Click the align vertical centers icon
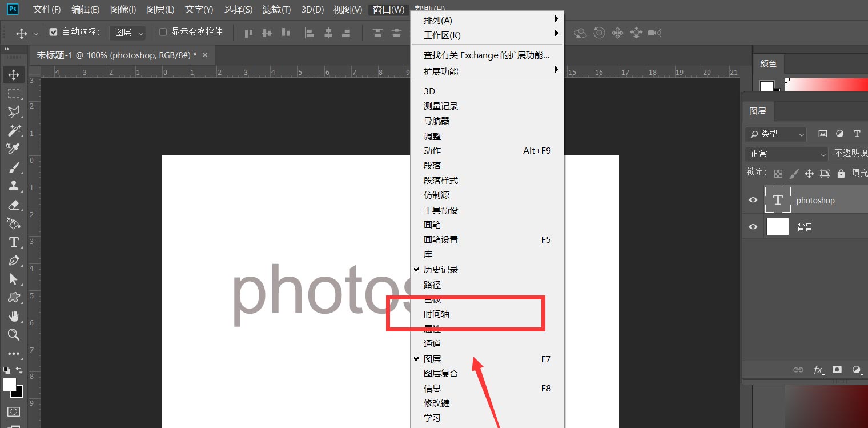Viewport: 868px width, 428px height. pos(267,33)
